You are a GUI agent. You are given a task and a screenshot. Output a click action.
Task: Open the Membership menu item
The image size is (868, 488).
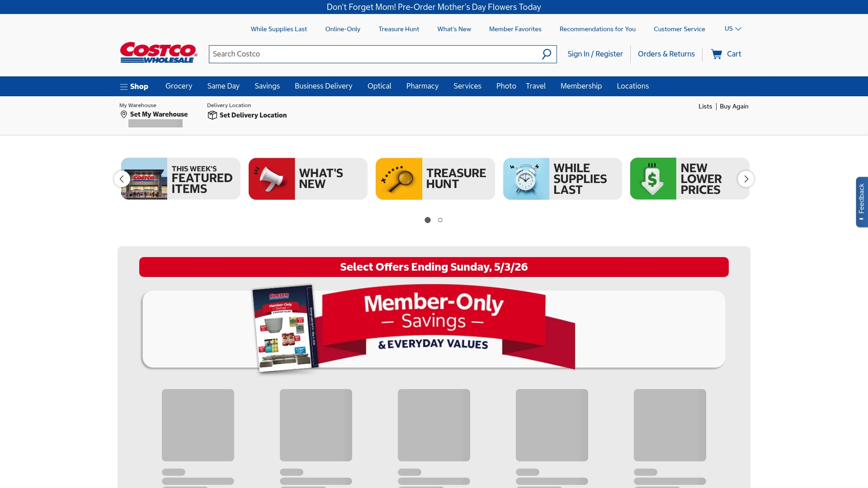click(581, 86)
